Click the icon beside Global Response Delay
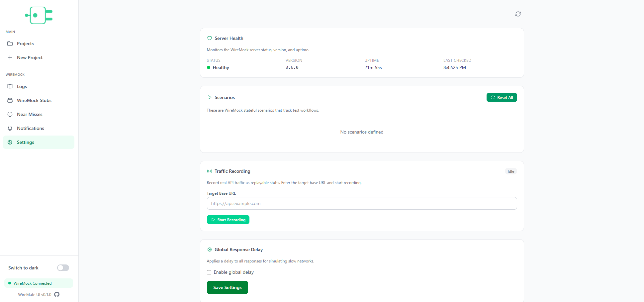644x302 pixels. point(210,250)
